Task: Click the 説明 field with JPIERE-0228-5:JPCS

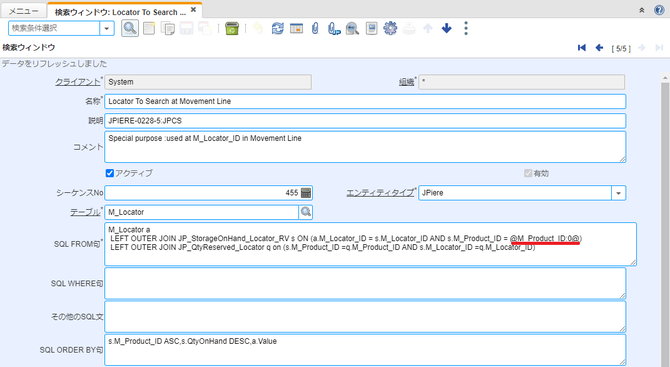Action: click(365, 120)
